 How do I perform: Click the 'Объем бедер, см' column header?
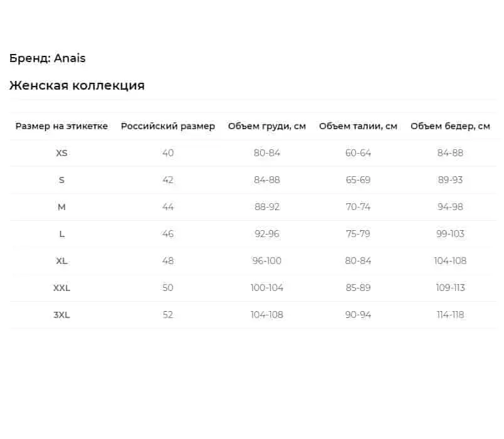[x=450, y=126]
